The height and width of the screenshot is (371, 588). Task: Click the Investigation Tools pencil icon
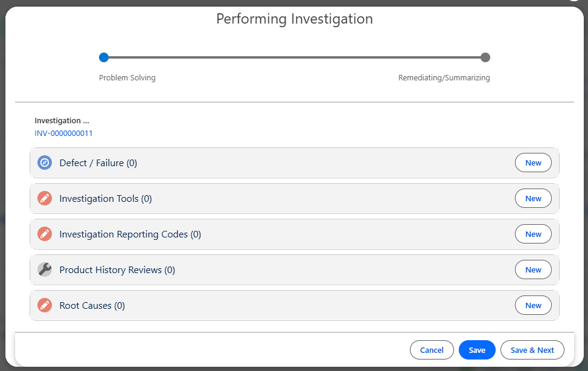click(45, 199)
